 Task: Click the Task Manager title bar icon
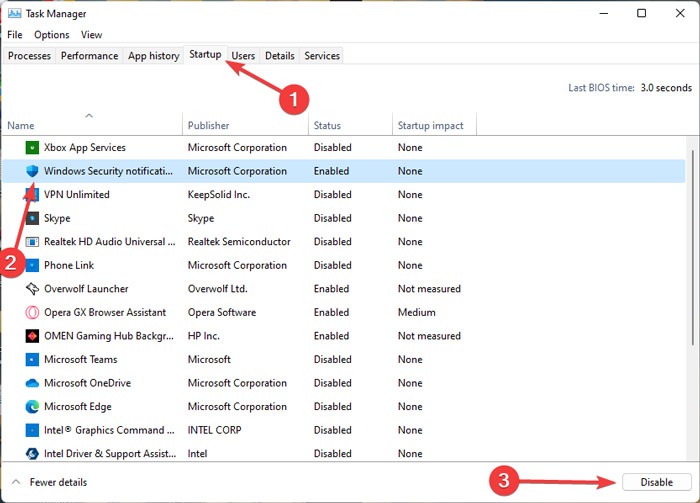tap(14, 13)
